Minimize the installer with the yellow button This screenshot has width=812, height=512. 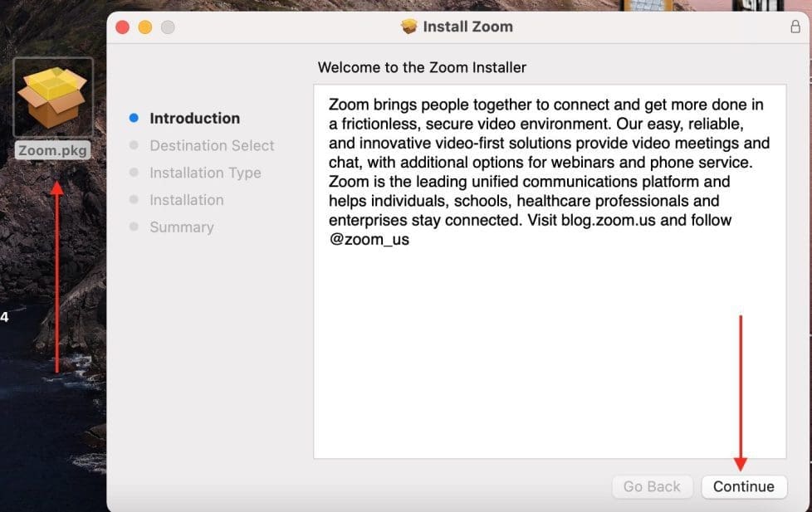coord(144,27)
